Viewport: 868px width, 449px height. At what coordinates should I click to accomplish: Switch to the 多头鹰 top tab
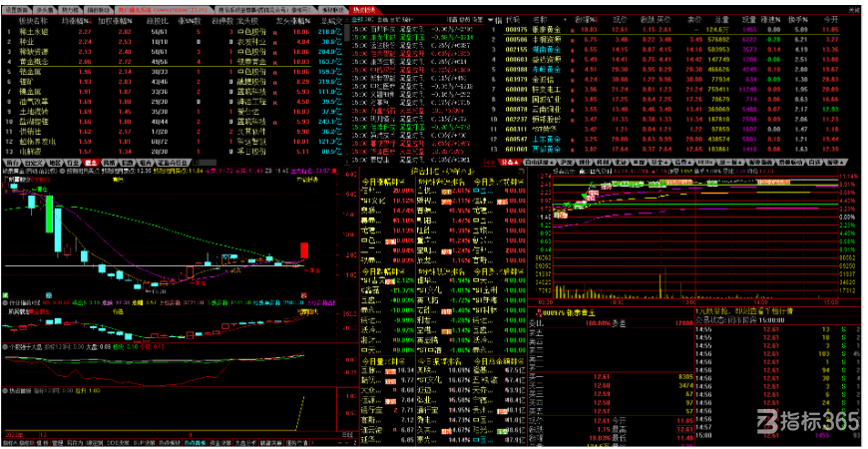43,10
